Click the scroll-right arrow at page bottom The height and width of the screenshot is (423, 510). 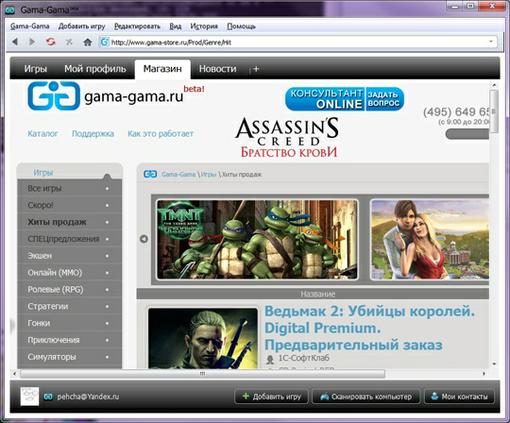click(x=484, y=374)
